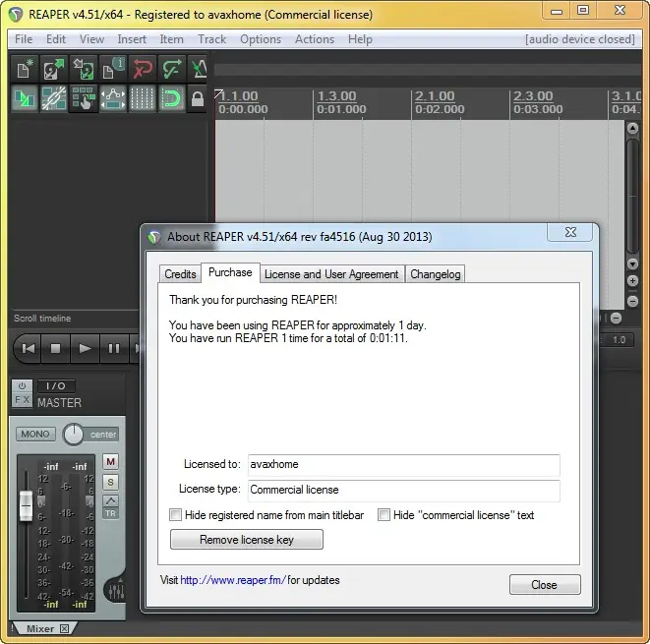Select the Purchase tab
This screenshot has height=644, width=650.
(x=230, y=272)
